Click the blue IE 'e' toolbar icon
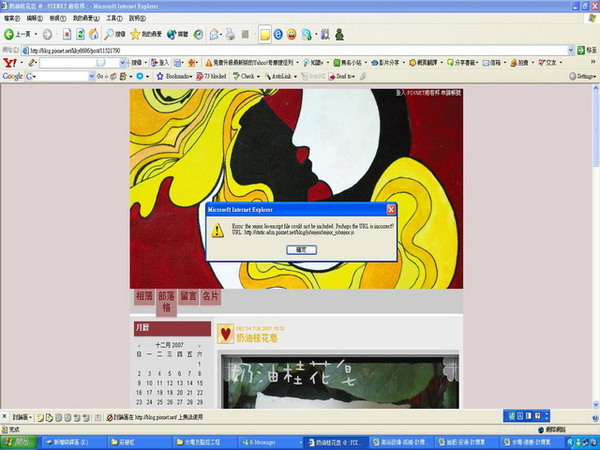 pyautogui.click(x=278, y=34)
